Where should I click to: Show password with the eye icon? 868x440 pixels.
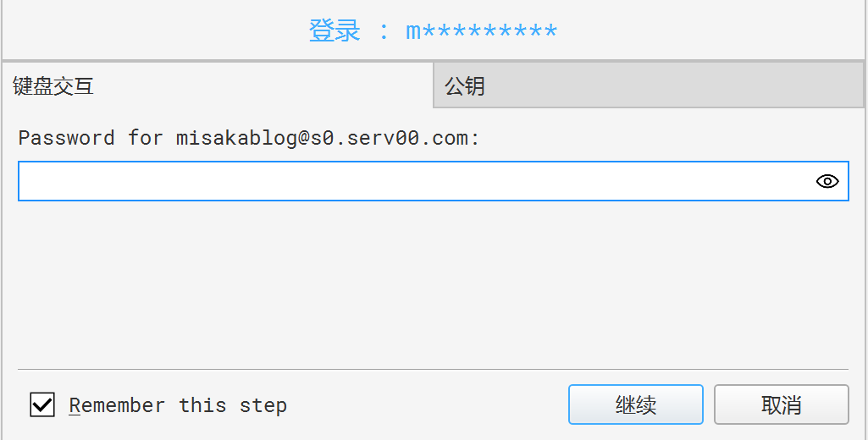[x=827, y=181]
